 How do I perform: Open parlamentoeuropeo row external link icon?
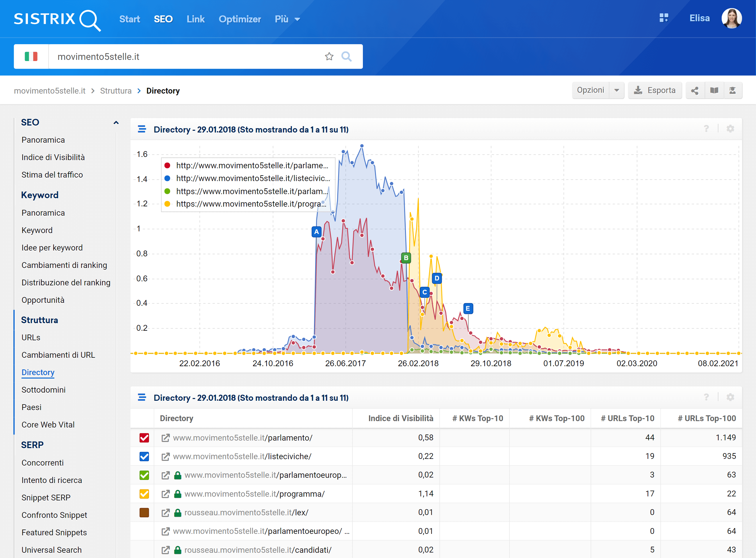click(x=165, y=531)
